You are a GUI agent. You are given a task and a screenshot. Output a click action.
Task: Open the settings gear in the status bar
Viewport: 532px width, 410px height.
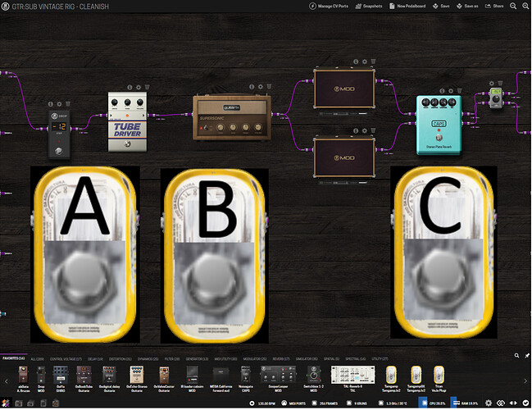coord(489,403)
